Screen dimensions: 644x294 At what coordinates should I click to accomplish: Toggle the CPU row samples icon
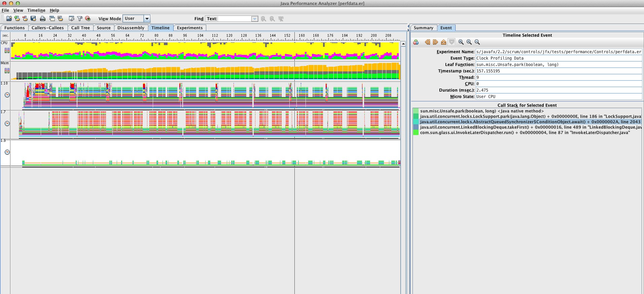pyautogui.click(x=7, y=51)
